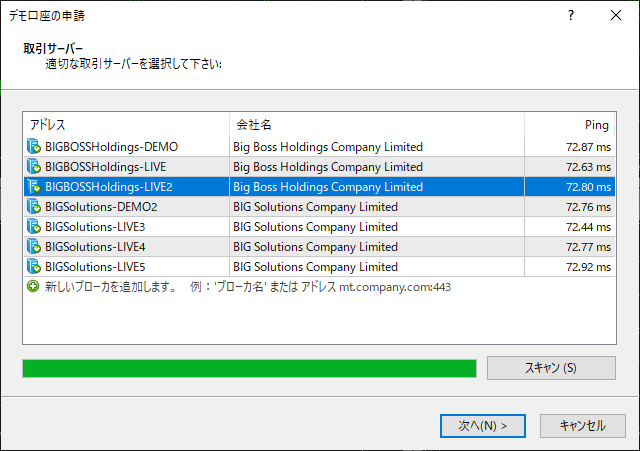Click company name in BIGBOSSHoldings-DEMO row
This screenshot has height=451, width=640.
coord(328,147)
